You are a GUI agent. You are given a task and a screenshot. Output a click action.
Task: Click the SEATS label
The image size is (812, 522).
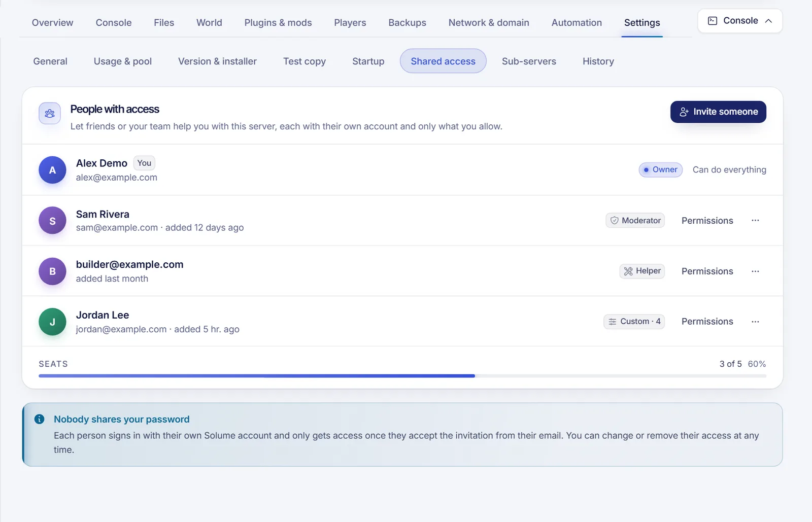(x=53, y=364)
